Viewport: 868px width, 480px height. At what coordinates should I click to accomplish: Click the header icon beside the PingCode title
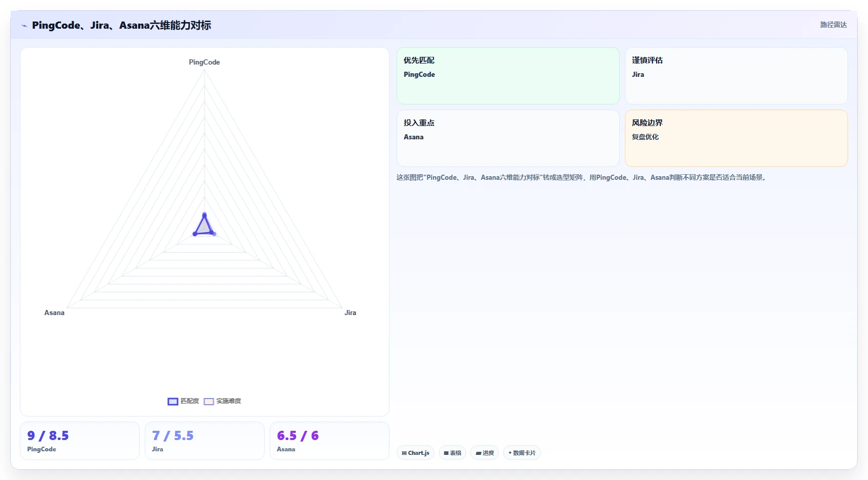click(x=24, y=26)
